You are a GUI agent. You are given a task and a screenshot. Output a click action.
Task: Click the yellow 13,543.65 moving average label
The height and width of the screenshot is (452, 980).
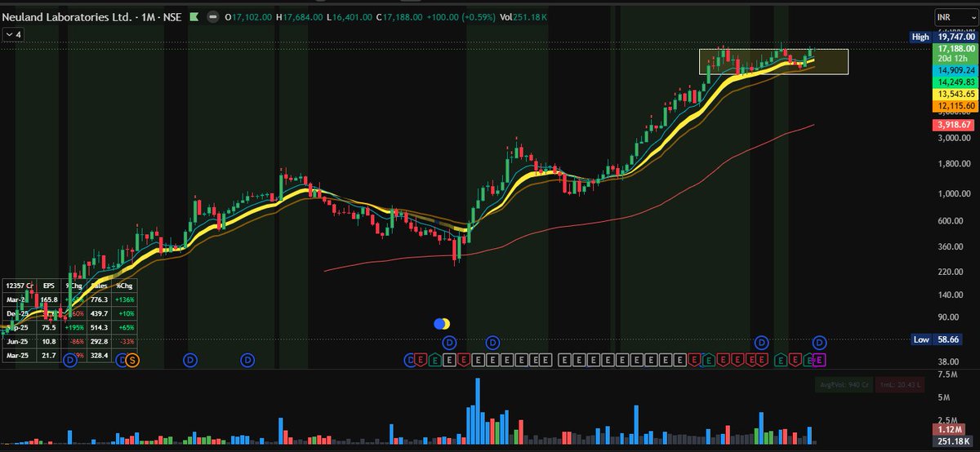pyautogui.click(x=955, y=95)
